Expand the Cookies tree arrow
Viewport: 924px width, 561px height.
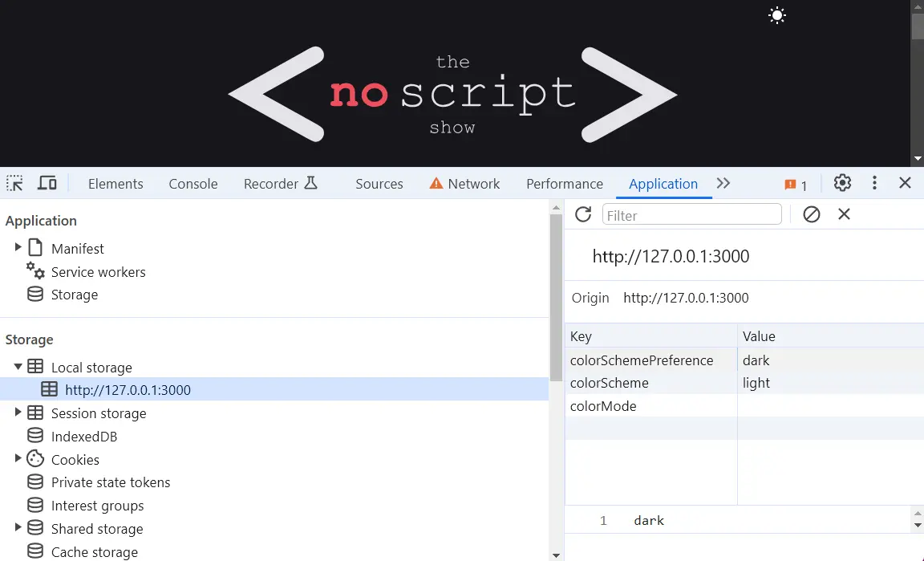(x=18, y=457)
